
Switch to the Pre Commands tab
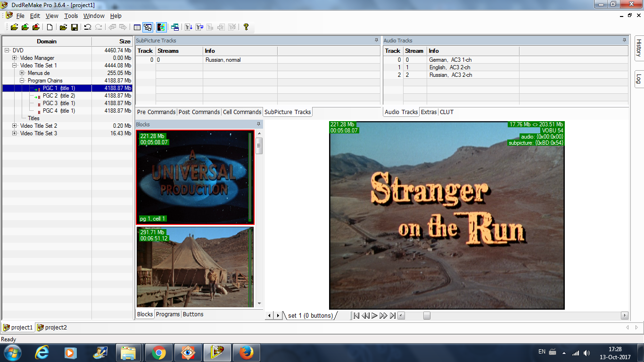point(156,112)
